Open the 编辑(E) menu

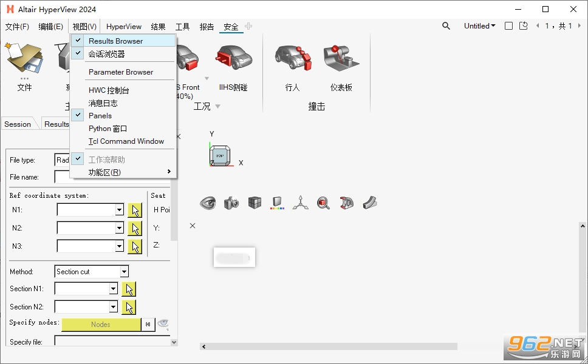(50, 27)
